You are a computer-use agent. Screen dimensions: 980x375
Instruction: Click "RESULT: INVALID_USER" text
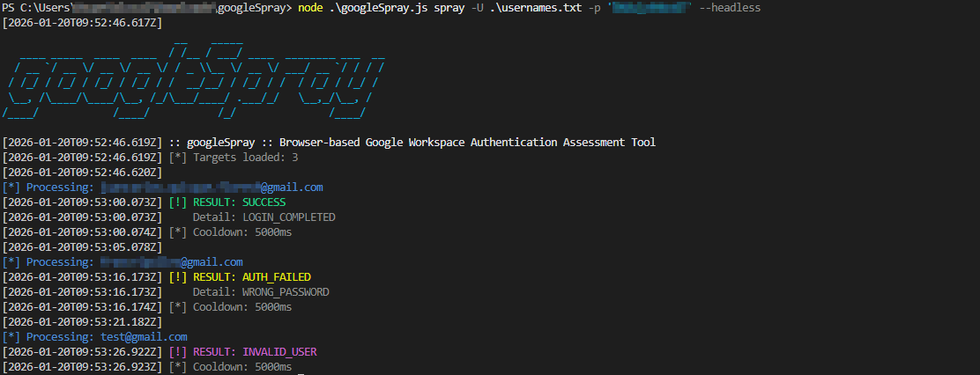coord(255,352)
